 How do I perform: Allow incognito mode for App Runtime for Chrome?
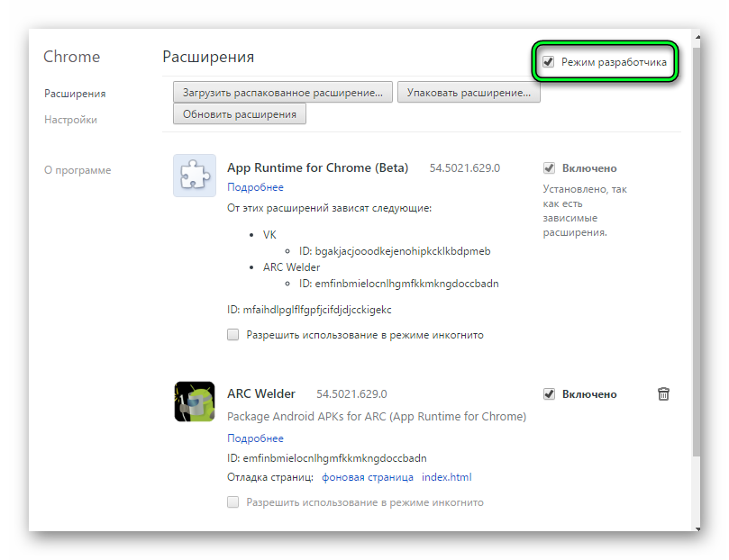(232, 335)
